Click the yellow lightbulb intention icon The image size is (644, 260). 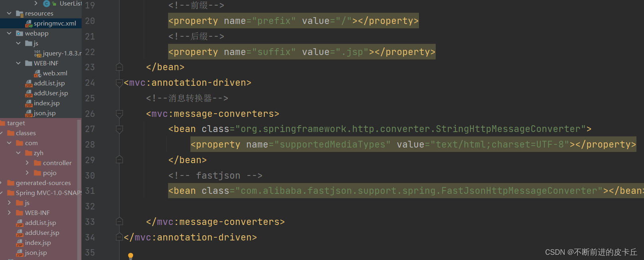[x=130, y=256]
